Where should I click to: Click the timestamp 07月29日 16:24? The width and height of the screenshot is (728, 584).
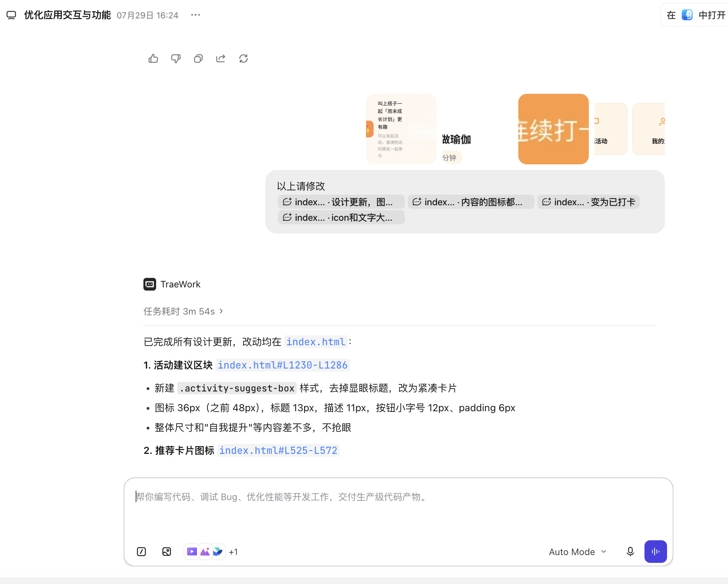(x=148, y=16)
